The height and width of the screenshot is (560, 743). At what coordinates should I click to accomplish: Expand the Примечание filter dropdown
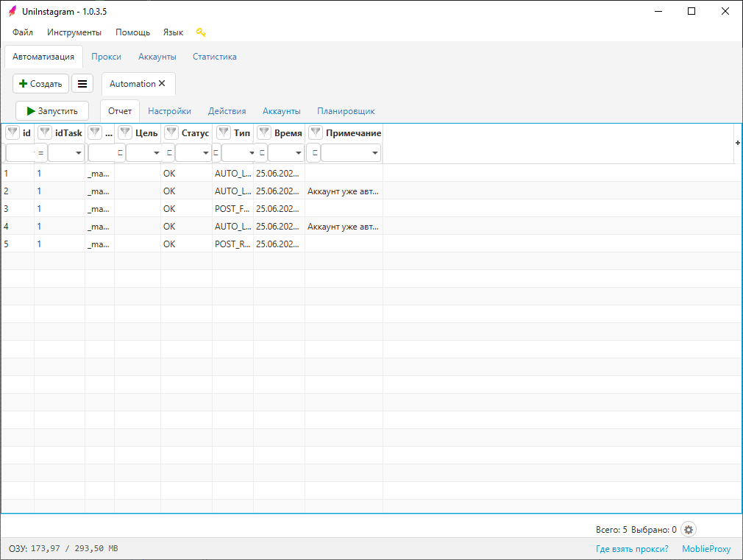click(374, 153)
